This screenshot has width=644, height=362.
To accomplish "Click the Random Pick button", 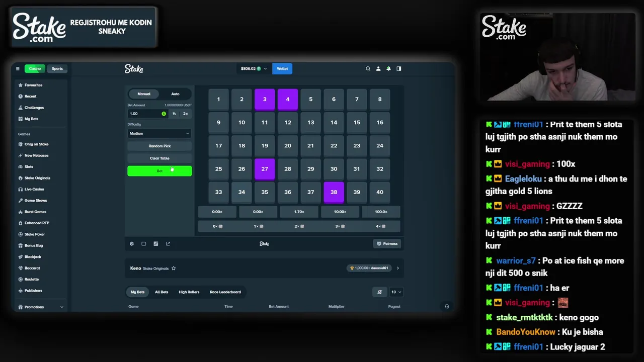I will point(159,146).
